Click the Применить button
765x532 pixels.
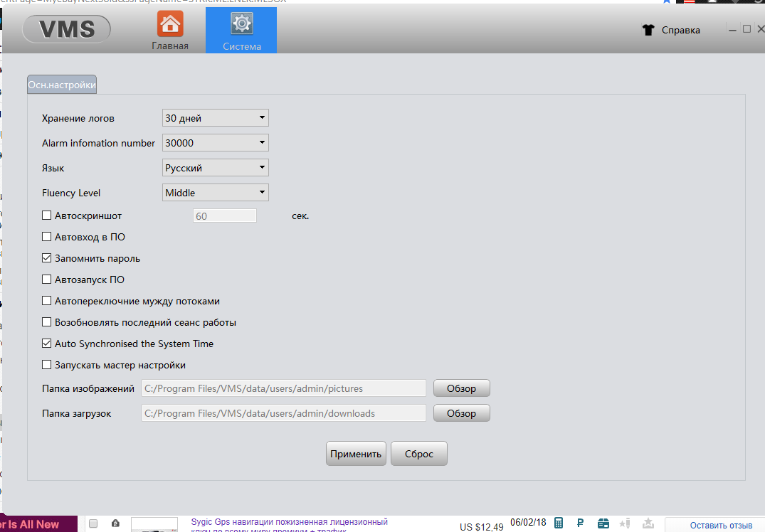[x=356, y=454]
